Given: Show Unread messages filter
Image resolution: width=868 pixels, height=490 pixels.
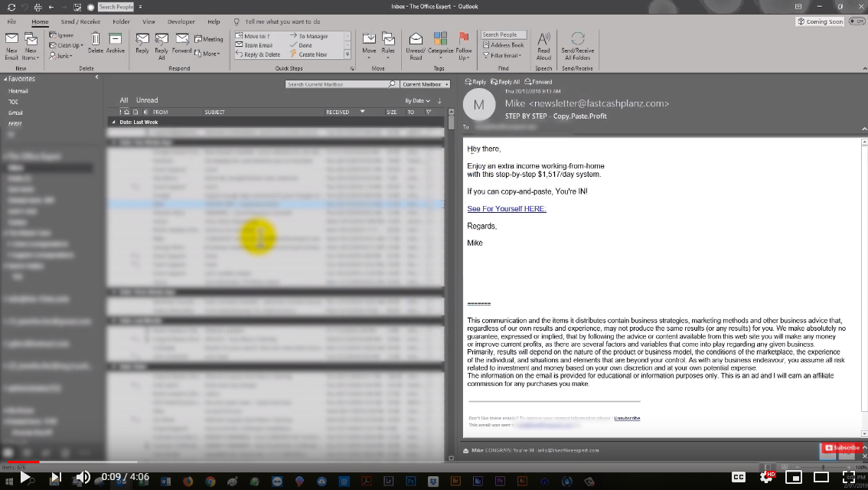Looking at the screenshot, I should tap(147, 100).
